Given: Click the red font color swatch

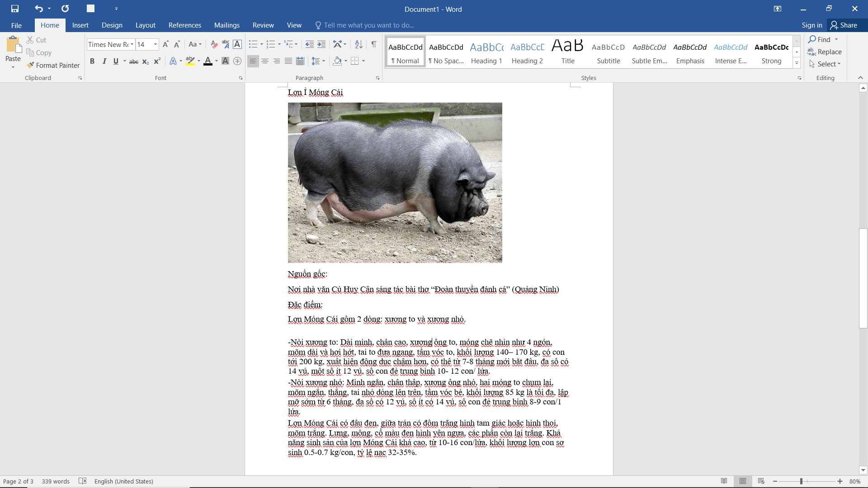Looking at the screenshot, I should click(x=208, y=61).
